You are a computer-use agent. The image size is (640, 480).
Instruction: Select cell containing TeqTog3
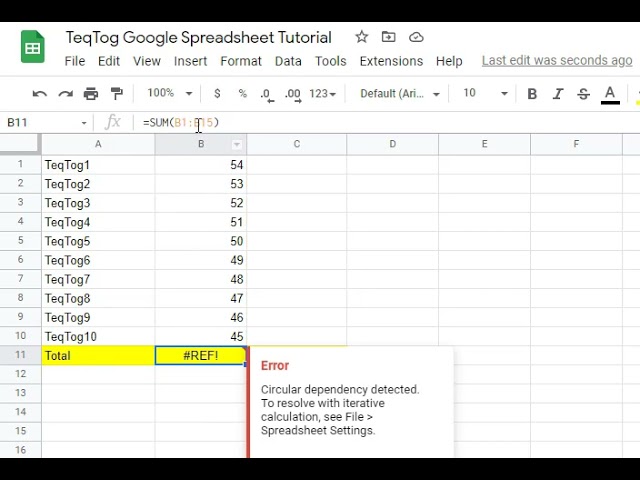(98, 203)
